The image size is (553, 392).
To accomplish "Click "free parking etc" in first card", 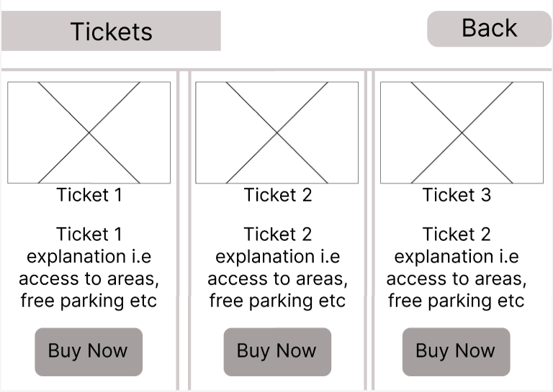I will click(x=89, y=301).
